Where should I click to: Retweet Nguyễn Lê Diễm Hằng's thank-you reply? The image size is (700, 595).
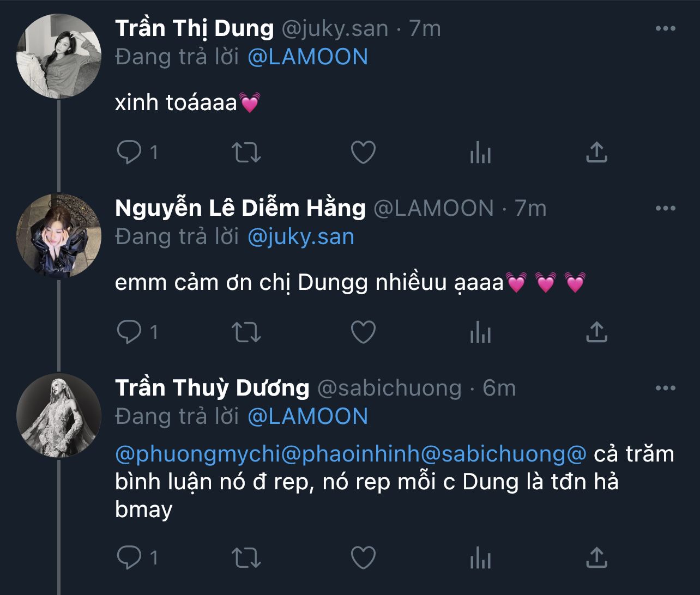click(246, 332)
